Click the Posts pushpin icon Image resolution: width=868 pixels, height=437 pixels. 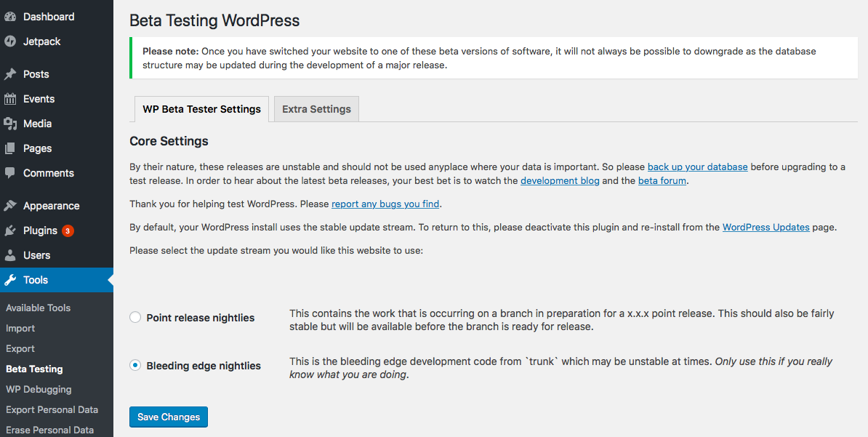10,74
